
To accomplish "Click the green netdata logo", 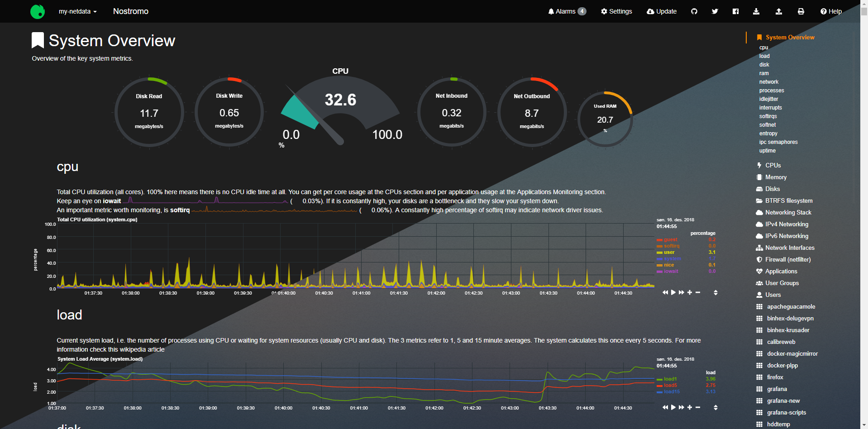I will coord(38,11).
